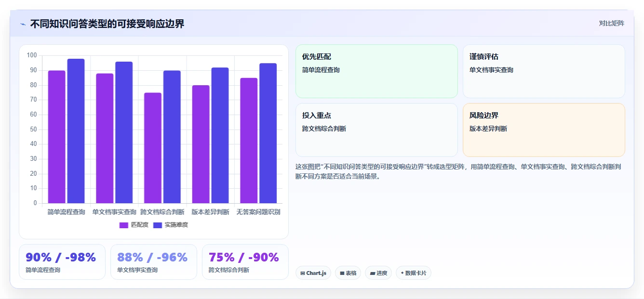Click the 表格 tag chip

point(348,273)
